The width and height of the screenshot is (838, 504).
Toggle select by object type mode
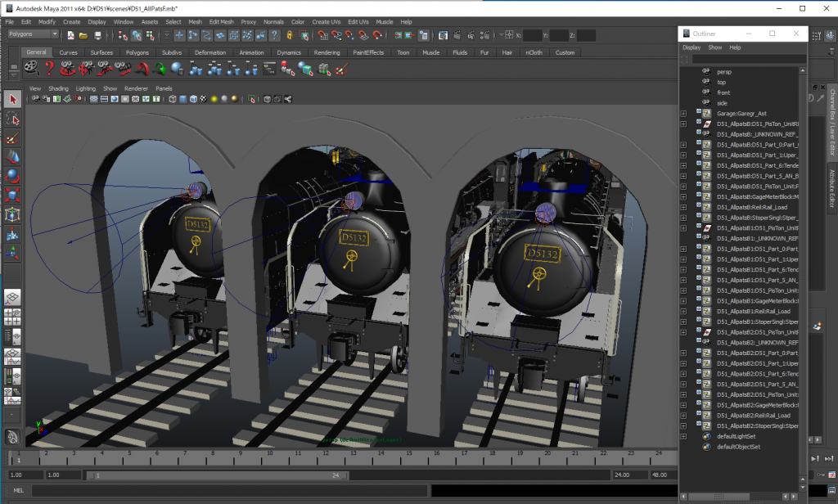coord(137,35)
